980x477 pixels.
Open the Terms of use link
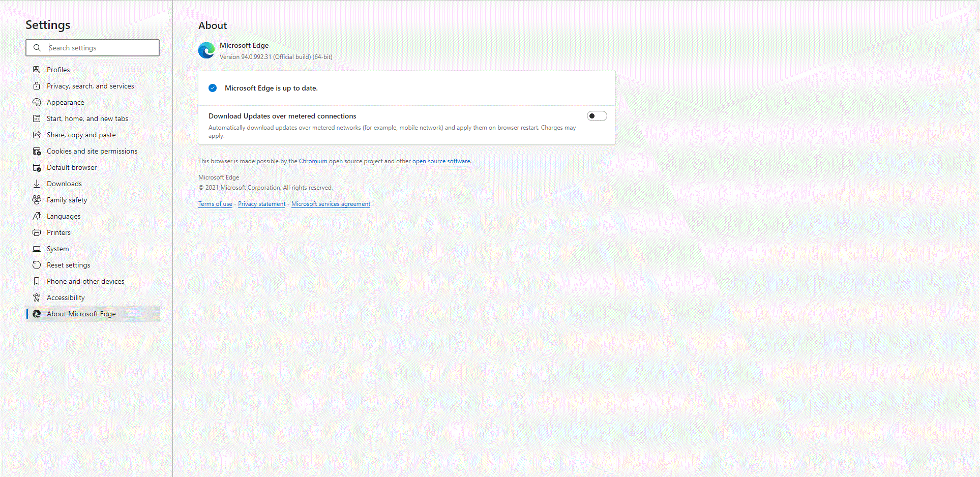coord(215,204)
